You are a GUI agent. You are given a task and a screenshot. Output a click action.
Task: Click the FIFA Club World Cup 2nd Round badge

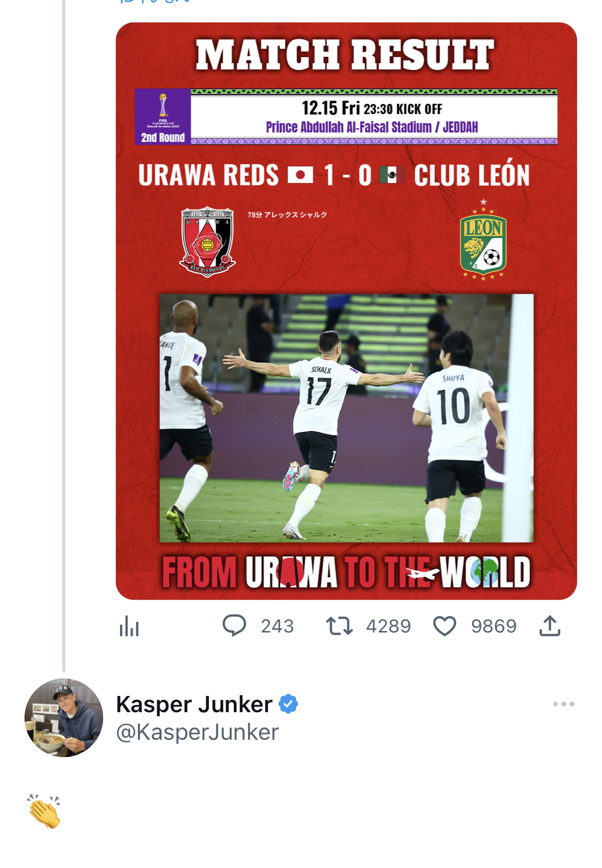coord(163,117)
